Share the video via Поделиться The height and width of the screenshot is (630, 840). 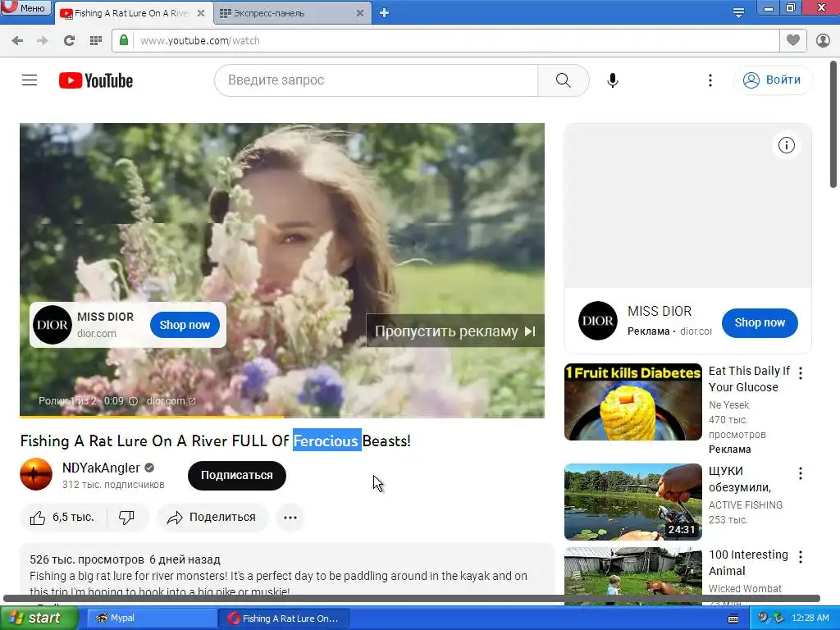[x=212, y=518]
